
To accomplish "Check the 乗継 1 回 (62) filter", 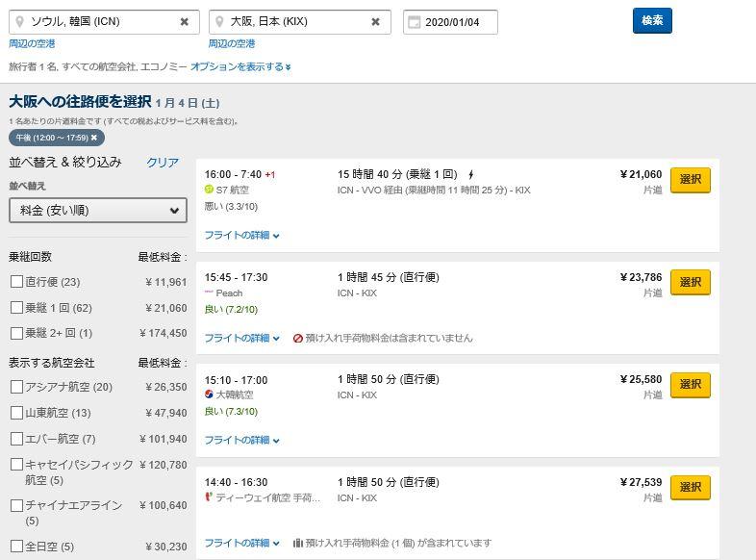I will [17, 308].
